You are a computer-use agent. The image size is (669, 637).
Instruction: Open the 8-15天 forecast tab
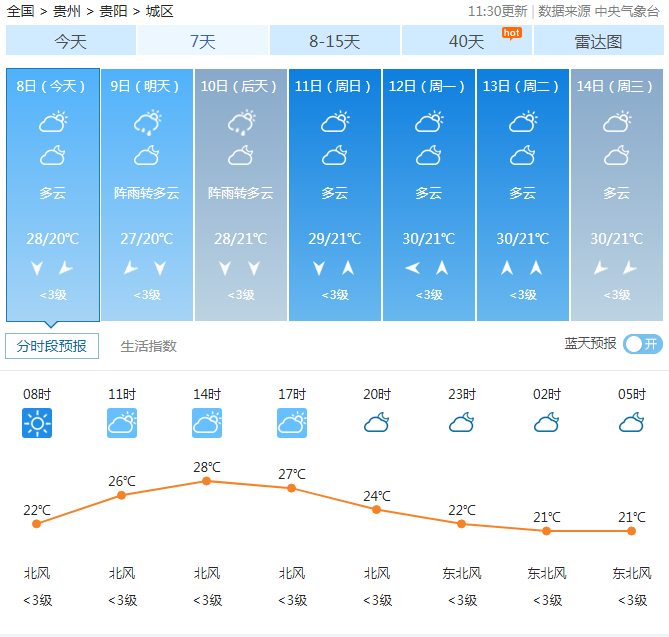(x=334, y=41)
